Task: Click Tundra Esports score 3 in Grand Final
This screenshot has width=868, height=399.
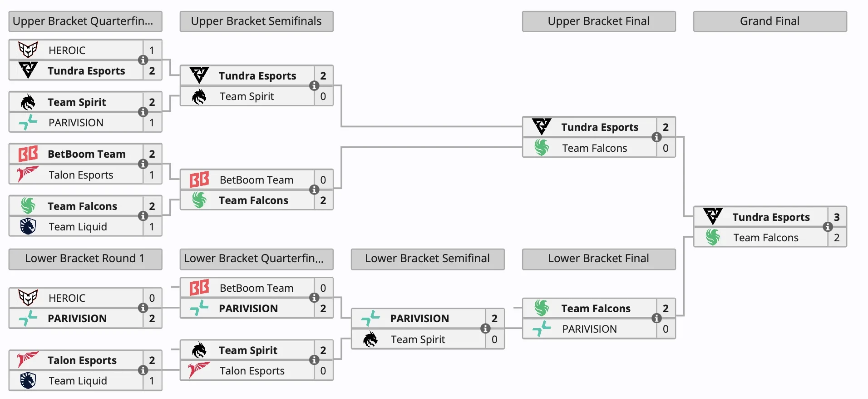Action: (x=837, y=217)
